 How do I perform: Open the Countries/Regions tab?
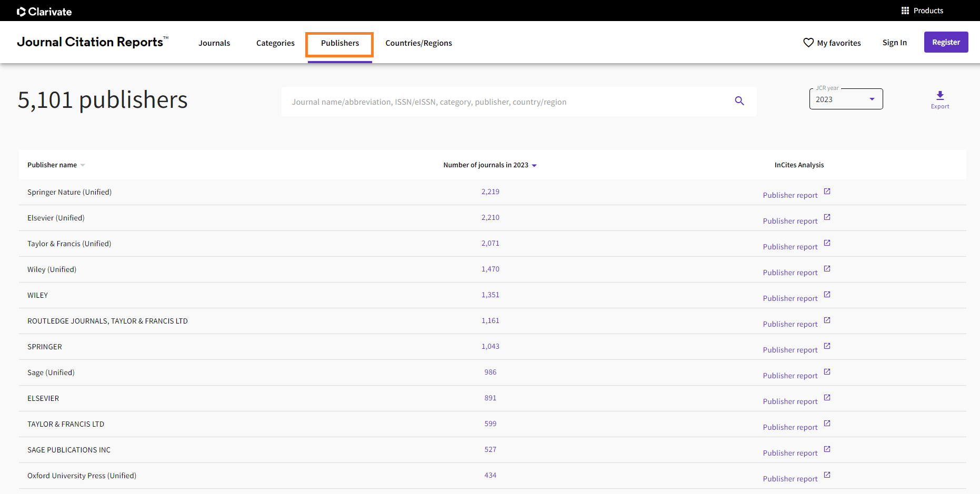click(418, 43)
